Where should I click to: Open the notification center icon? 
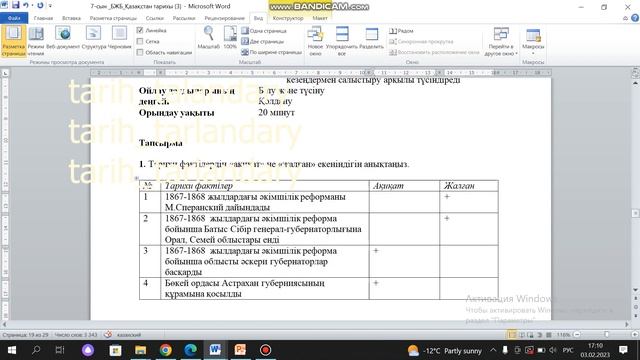click(x=623, y=350)
